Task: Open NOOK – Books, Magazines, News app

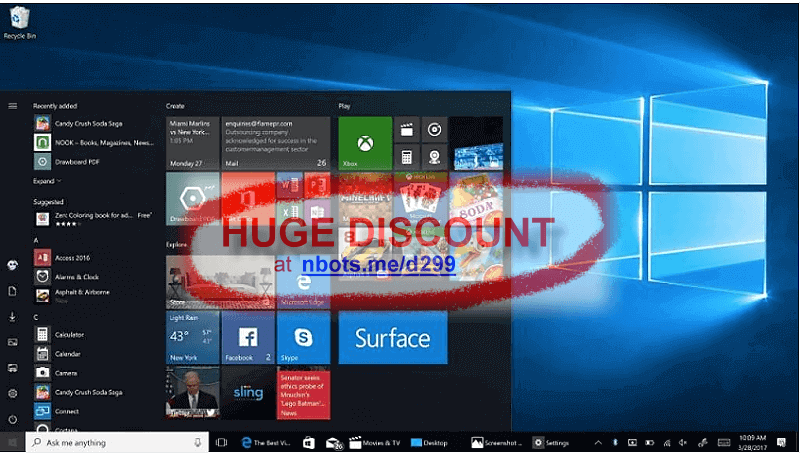Action: pyautogui.click(x=94, y=143)
